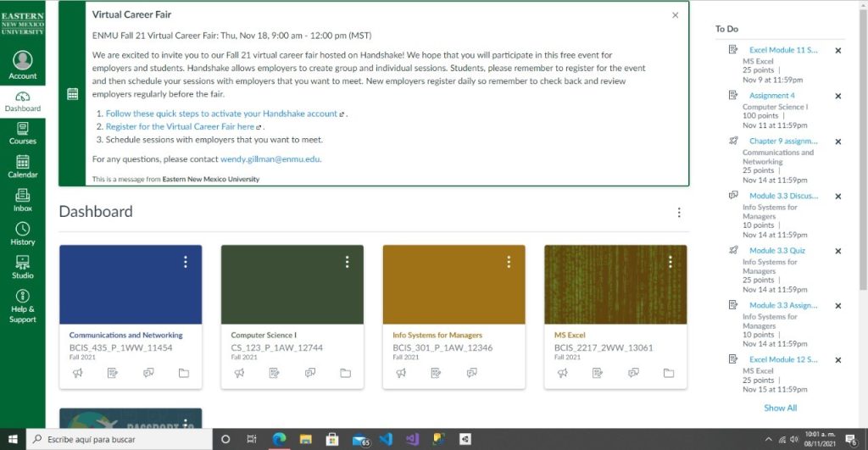
Task: Open discussions icon on Info Systems for Managers card
Action: [472, 373]
